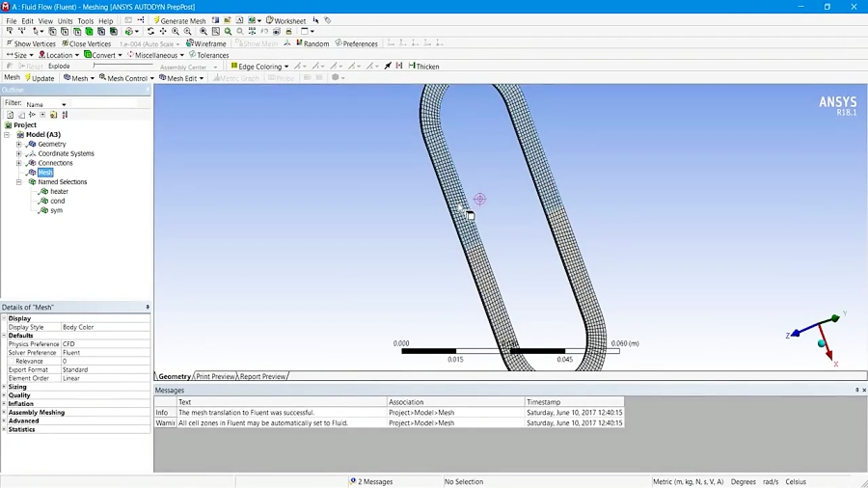
Task: Select the Pan view tool icon
Action: [163, 32]
